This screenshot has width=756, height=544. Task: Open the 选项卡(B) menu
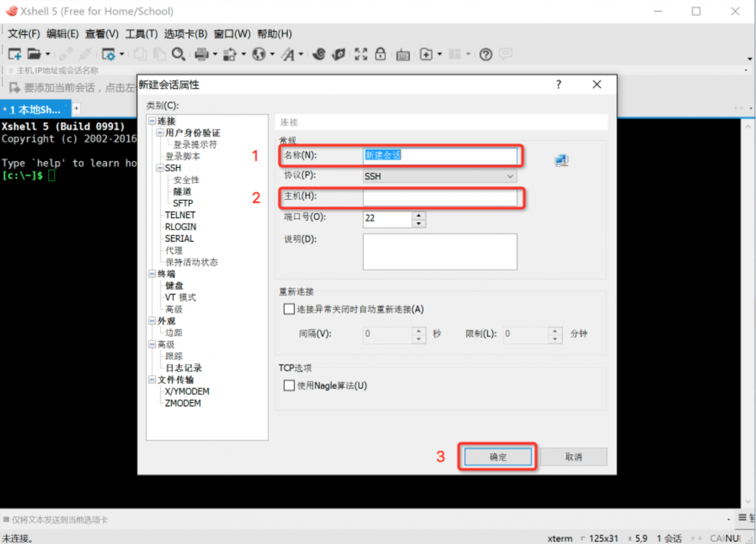(x=185, y=34)
